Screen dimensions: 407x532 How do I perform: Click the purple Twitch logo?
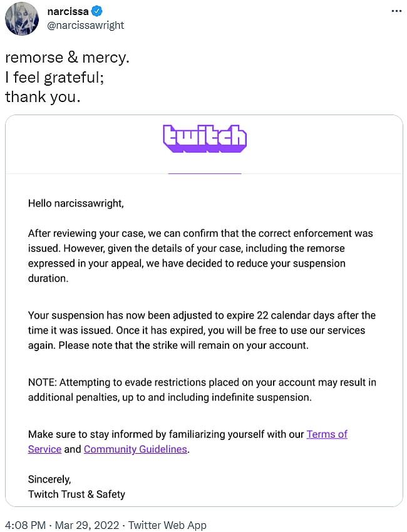pos(204,138)
